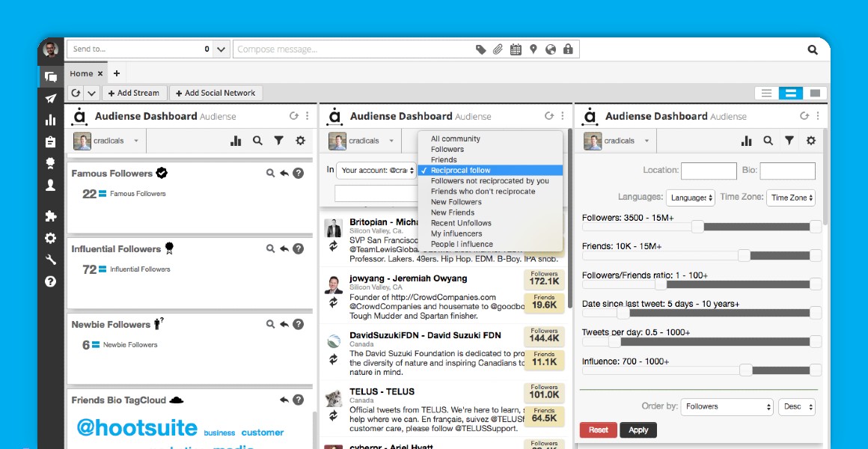Open Help question mark in the sidebar

pos(50,281)
